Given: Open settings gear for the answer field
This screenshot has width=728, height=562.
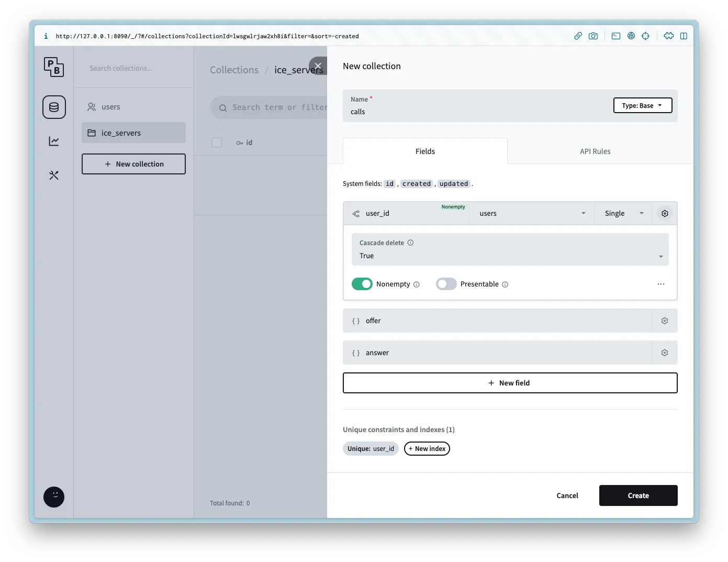Looking at the screenshot, I should point(664,353).
